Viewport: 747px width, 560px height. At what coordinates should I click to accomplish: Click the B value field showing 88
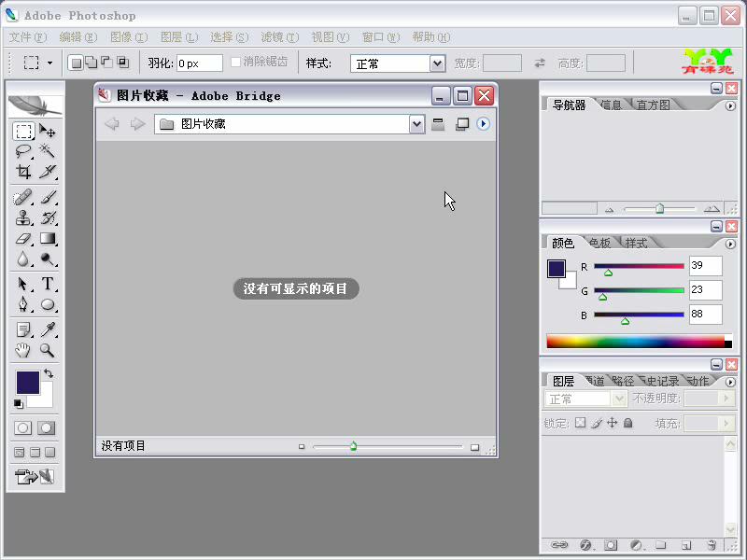[x=706, y=314]
